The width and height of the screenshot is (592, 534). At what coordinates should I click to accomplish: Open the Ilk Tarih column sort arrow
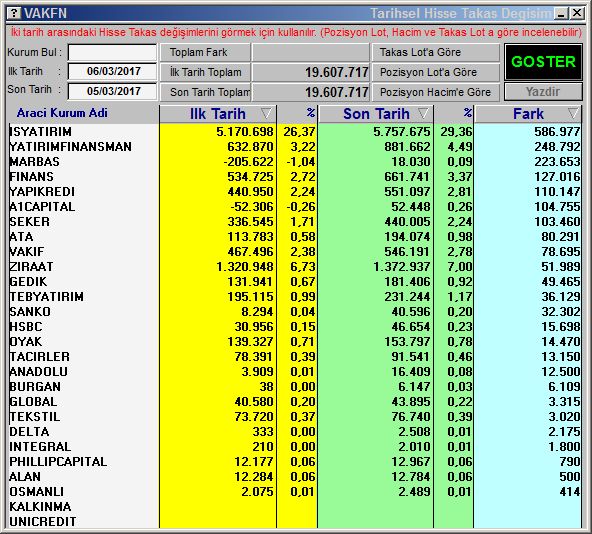point(266,113)
